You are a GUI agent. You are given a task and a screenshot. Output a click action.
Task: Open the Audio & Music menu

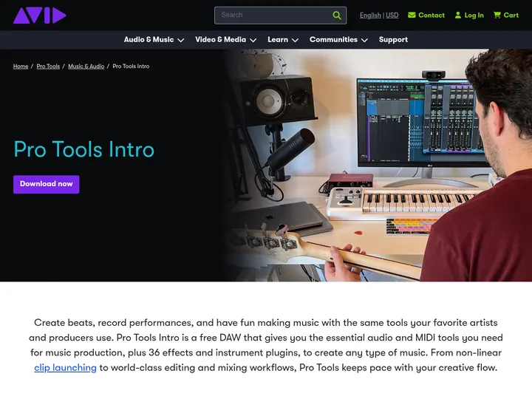(x=149, y=40)
